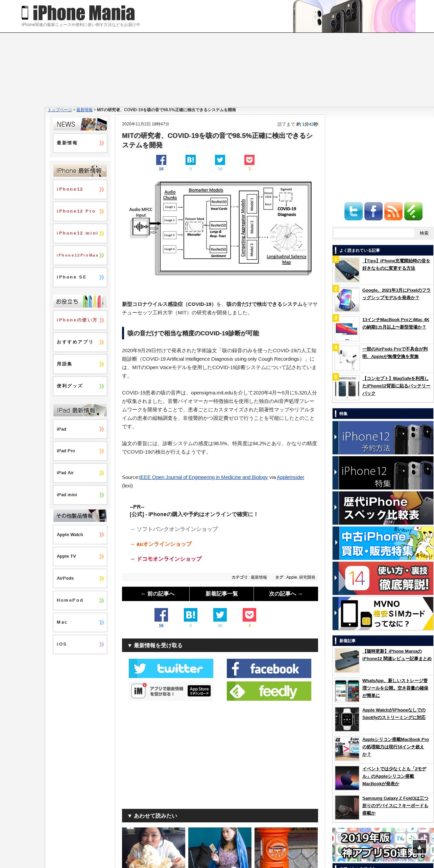Click the top Hatena Bookmark B! icon

click(191, 160)
